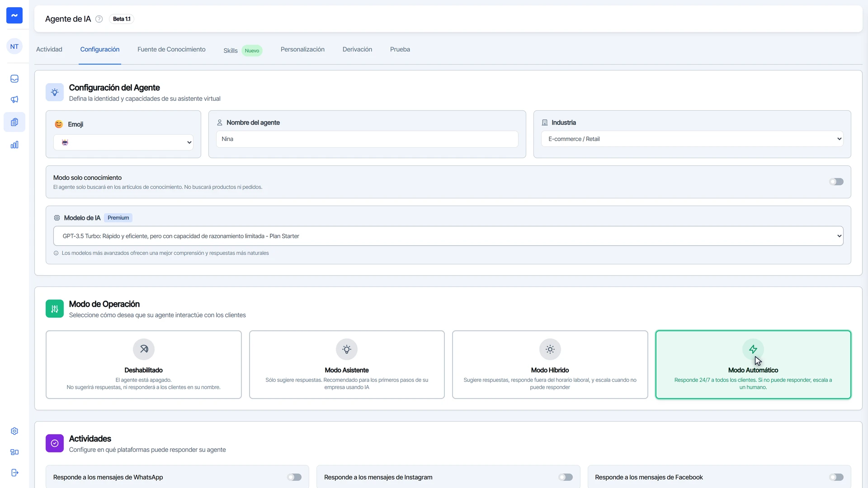The height and width of the screenshot is (488, 868).
Task: Click the info icon under Modelo de IA
Action: pos(56,253)
